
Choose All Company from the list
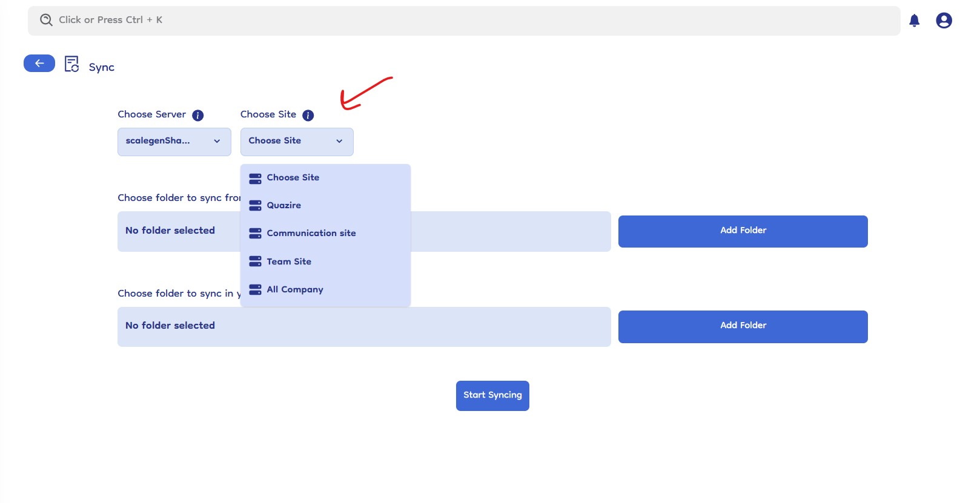(x=295, y=289)
